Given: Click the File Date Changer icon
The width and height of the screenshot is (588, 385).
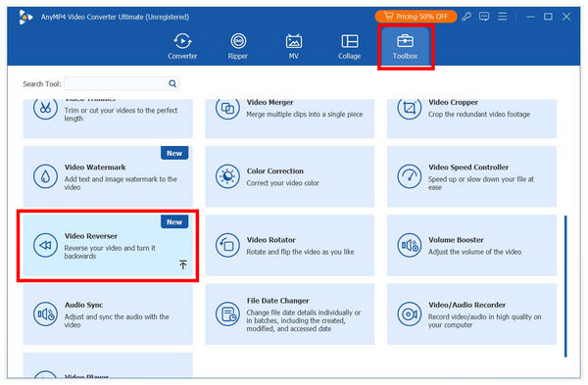Looking at the screenshot, I should (227, 314).
